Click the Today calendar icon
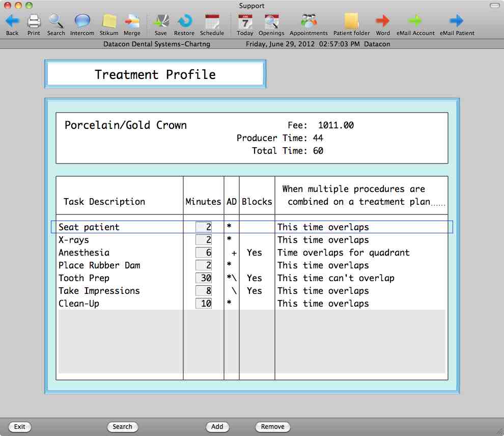504x436 pixels. point(245,21)
